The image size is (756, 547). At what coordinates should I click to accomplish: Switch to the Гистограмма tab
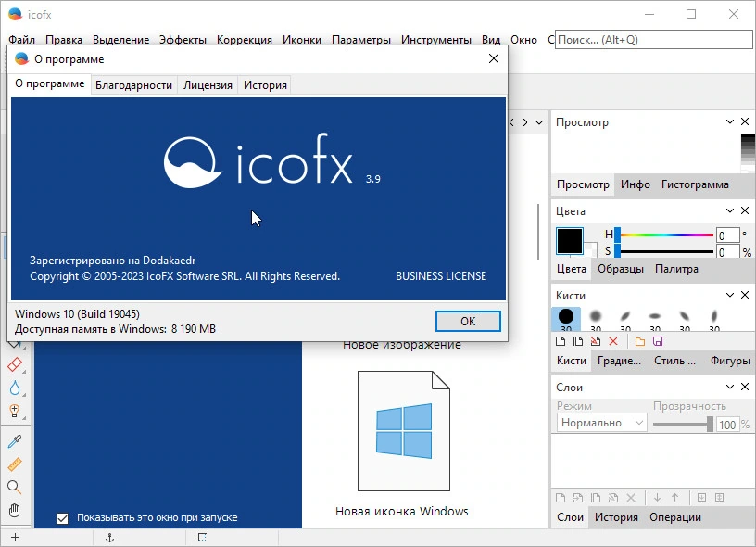[x=695, y=184]
